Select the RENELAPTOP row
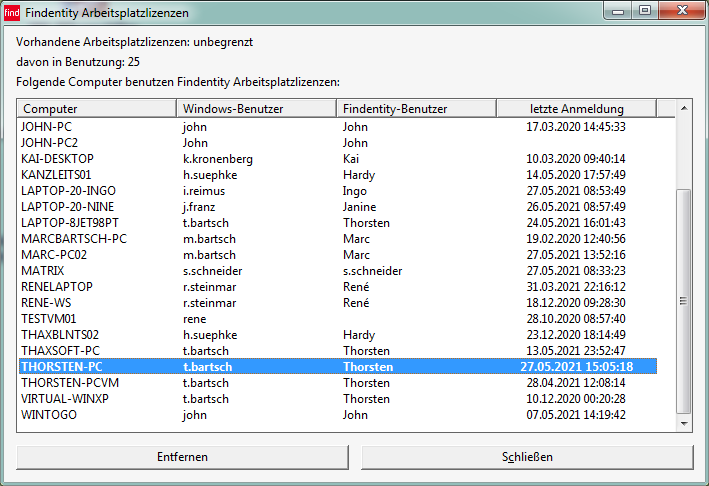 [338, 287]
